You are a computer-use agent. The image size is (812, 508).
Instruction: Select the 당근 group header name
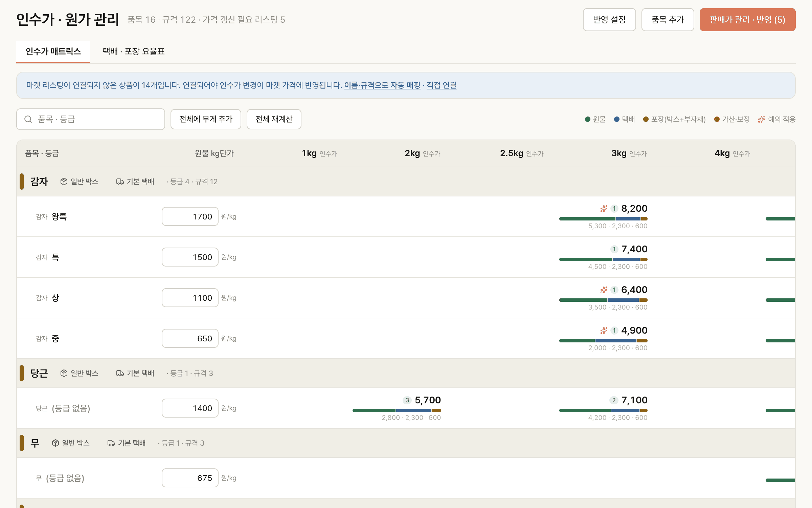point(39,373)
